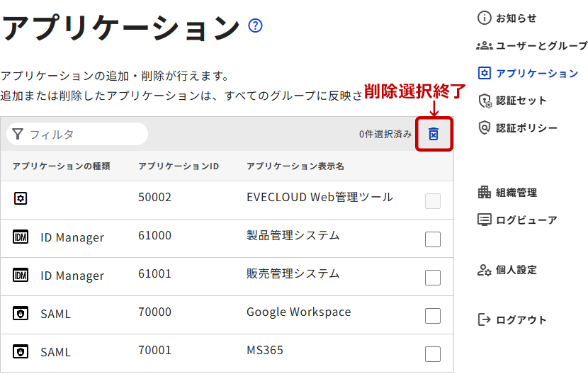The image size is (588, 374).
Task: Click the ID Manager icon for 61001
Action: [21, 275]
